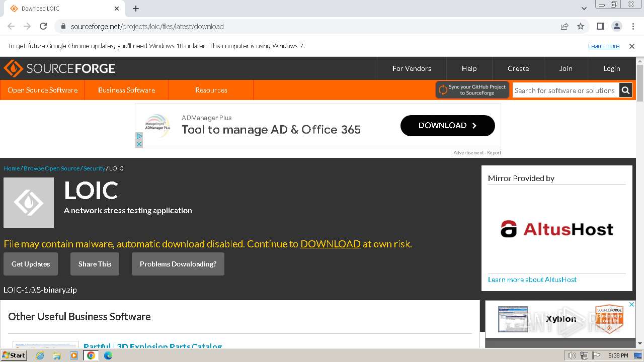Screen dimensions: 644x362
Task: Open Learn more about AltusHost link
Action: pos(532,280)
